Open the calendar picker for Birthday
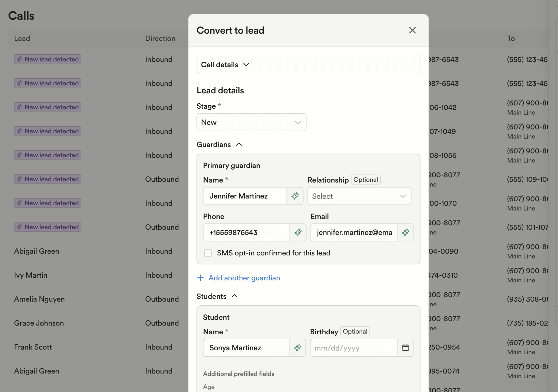Screen dimensions: 558x392 [x=405, y=348]
